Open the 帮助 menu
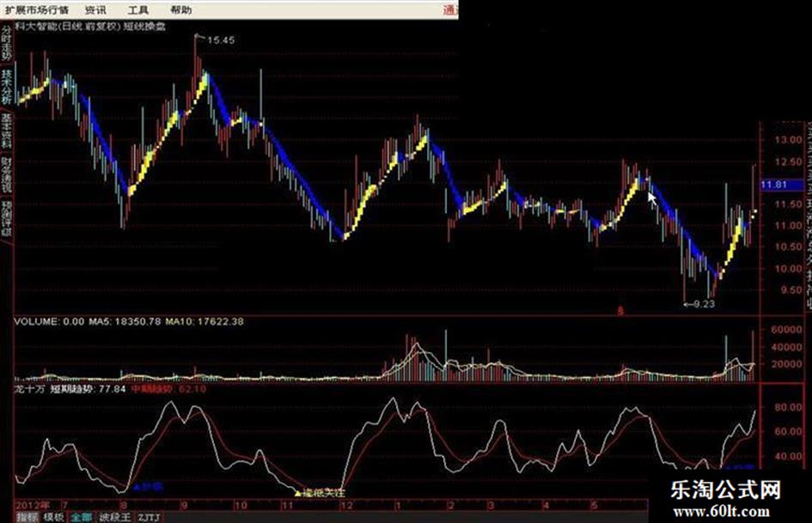812x523 pixels. point(180,9)
